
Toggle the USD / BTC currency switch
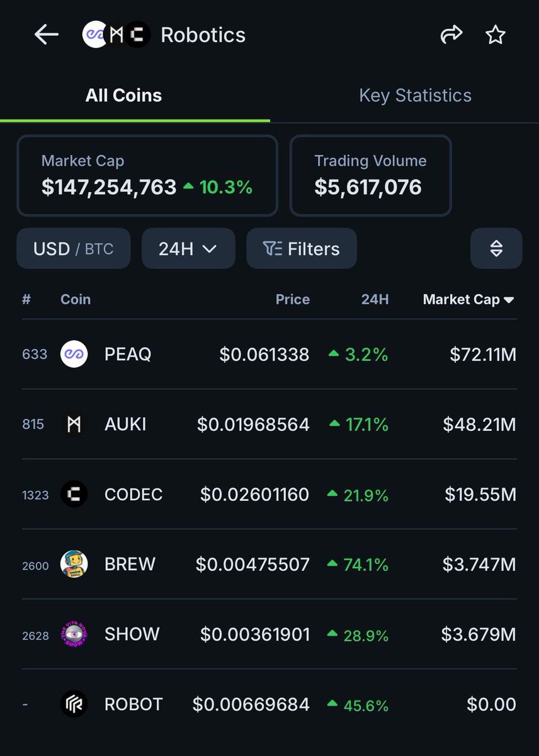(x=74, y=249)
